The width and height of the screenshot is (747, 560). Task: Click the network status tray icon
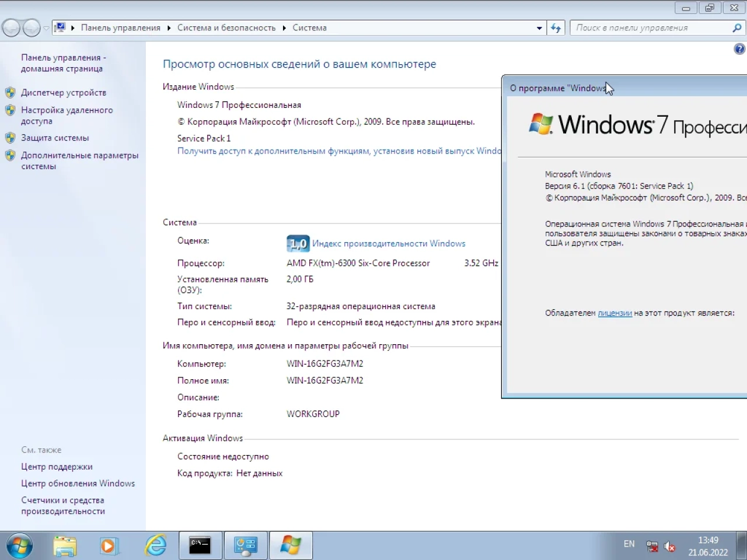(652, 547)
